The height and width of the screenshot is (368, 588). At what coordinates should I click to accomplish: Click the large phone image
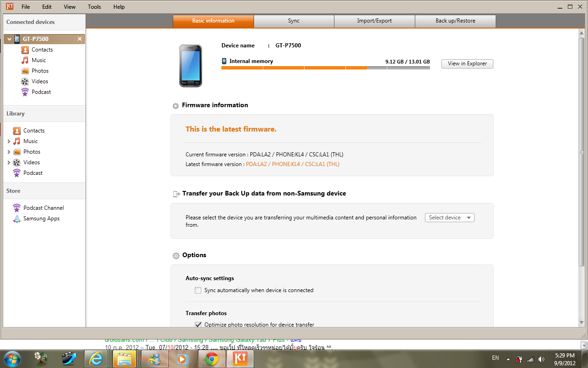[x=191, y=66]
